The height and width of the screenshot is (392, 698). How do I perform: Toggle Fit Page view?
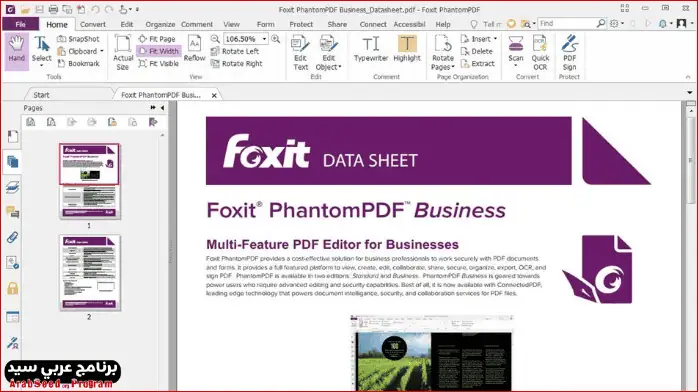point(157,39)
